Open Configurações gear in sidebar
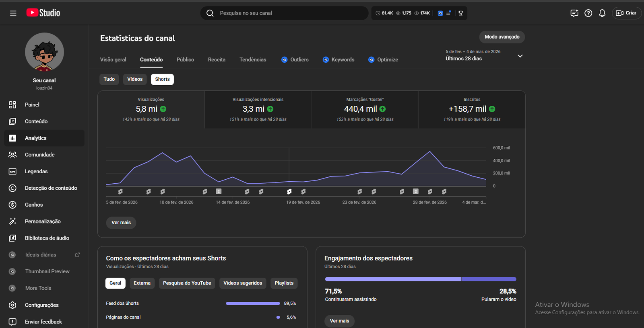Image resolution: width=644 pixels, height=328 pixels. point(12,305)
